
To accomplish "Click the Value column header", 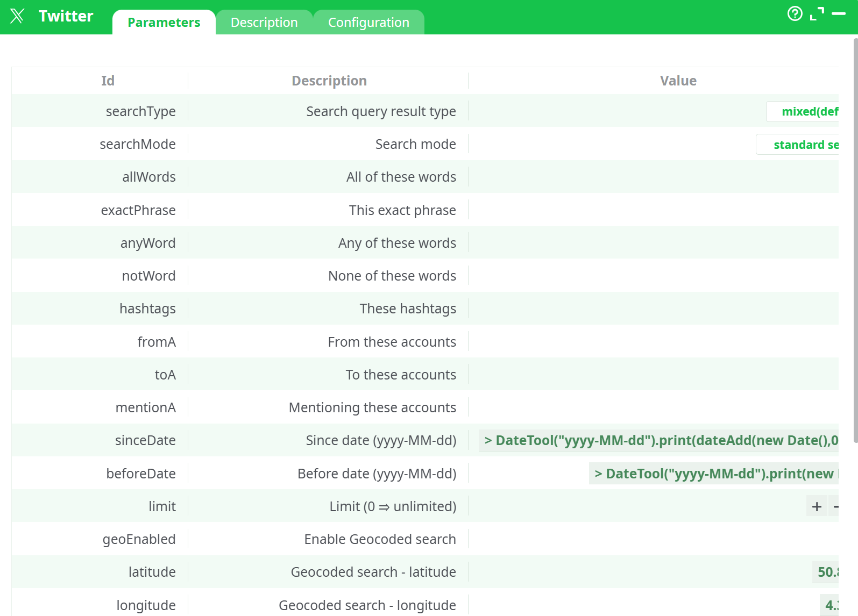I will click(x=678, y=81).
